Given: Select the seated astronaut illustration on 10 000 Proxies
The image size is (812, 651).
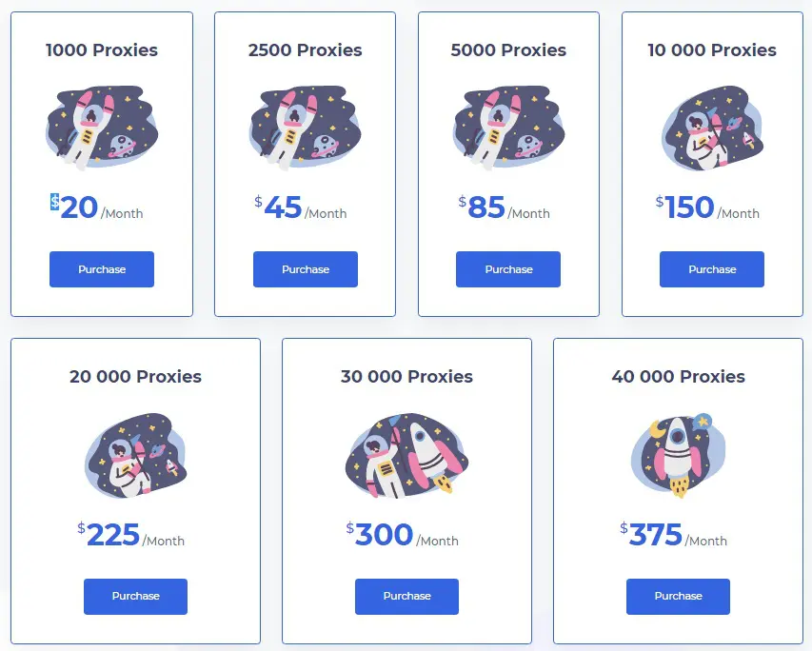Looking at the screenshot, I should [712, 128].
